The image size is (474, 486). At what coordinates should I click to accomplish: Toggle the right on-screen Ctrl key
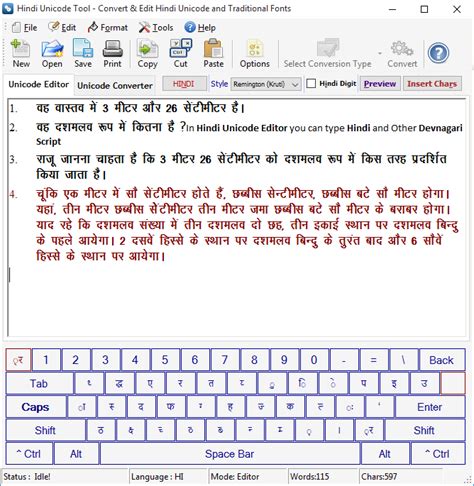438,454
